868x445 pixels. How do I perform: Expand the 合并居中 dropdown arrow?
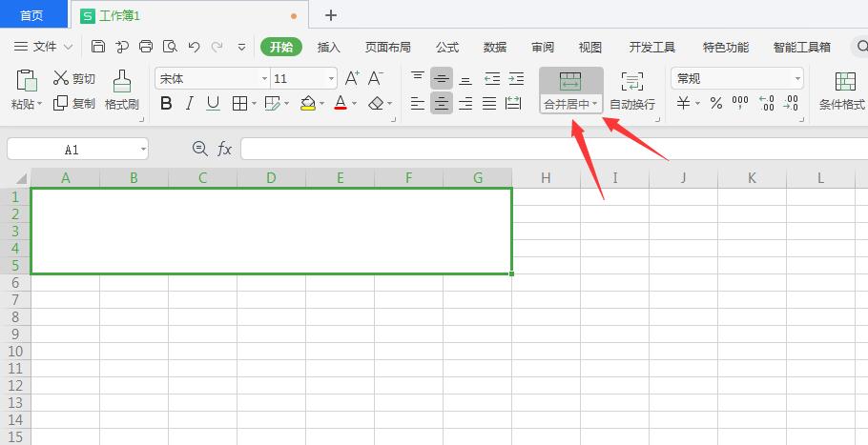pyautogui.click(x=595, y=103)
